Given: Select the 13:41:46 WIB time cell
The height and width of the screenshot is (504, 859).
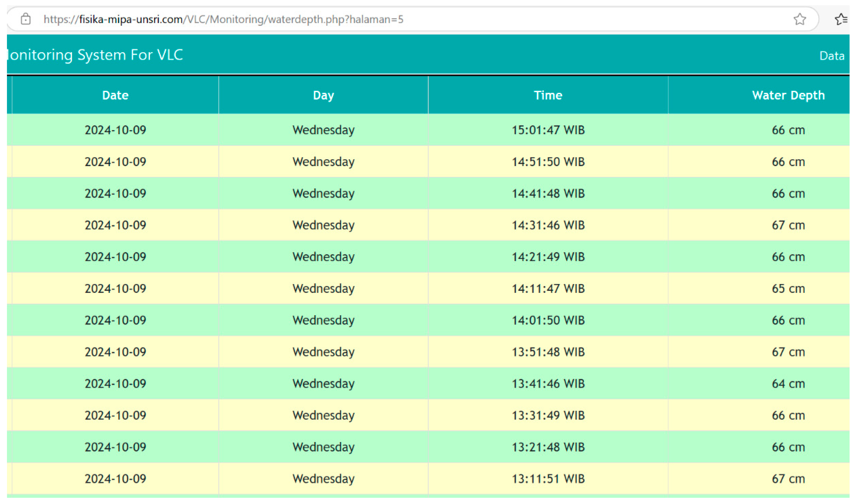Looking at the screenshot, I should 548,383.
